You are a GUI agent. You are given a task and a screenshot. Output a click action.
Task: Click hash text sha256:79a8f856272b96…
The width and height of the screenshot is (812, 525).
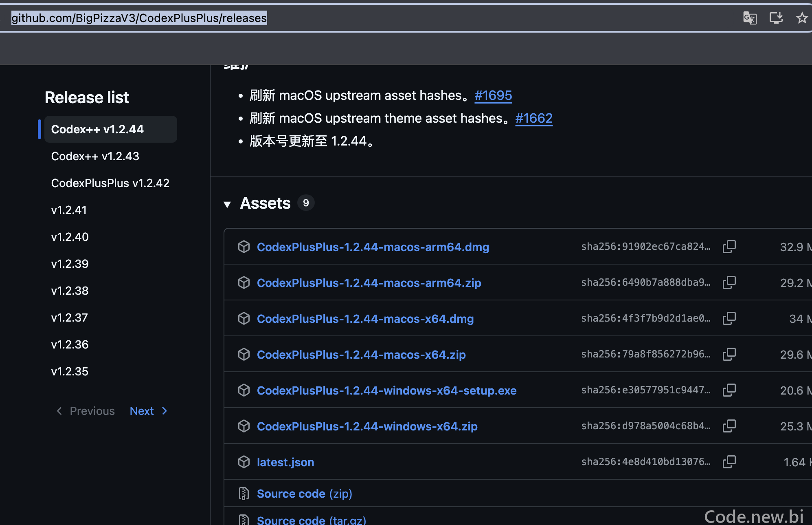[x=646, y=354]
